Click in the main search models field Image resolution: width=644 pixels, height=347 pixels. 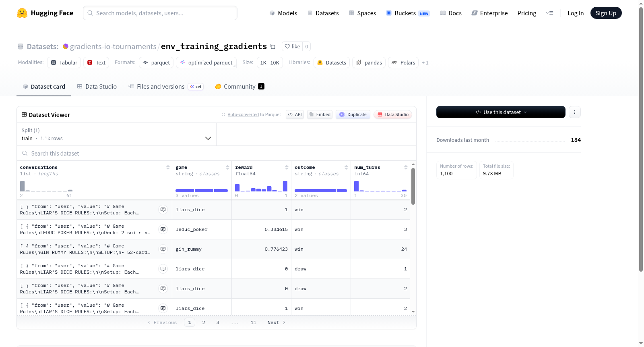(160, 13)
